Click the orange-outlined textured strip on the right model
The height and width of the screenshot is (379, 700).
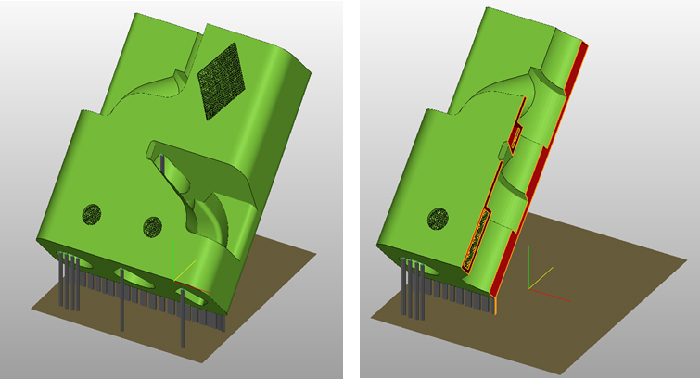tap(476, 241)
